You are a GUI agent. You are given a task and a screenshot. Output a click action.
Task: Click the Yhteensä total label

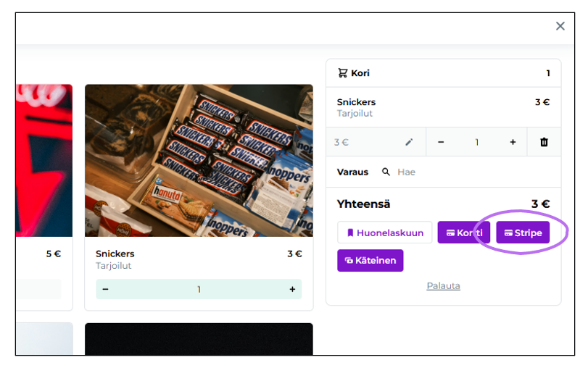click(363, 204)
